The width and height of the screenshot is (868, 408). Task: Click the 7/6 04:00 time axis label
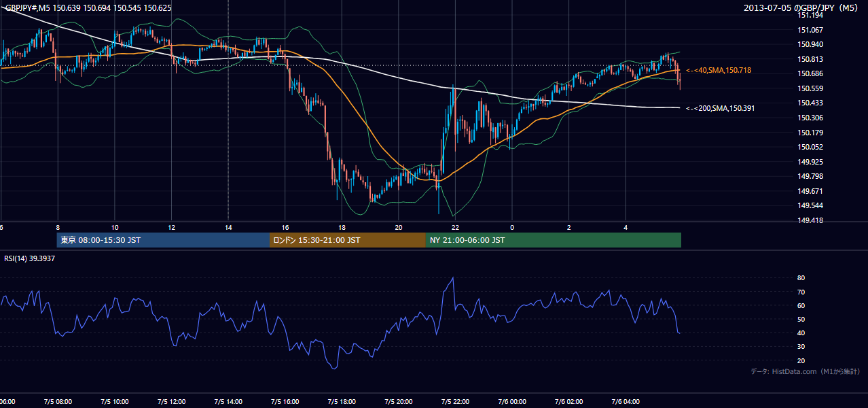pyautogui.click(x=626, y=402)
